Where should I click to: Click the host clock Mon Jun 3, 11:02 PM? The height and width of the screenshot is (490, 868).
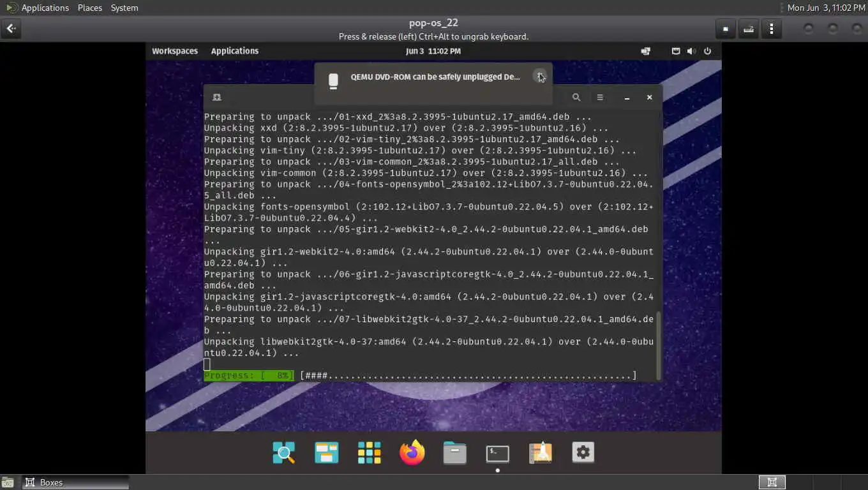pos(826,8)
